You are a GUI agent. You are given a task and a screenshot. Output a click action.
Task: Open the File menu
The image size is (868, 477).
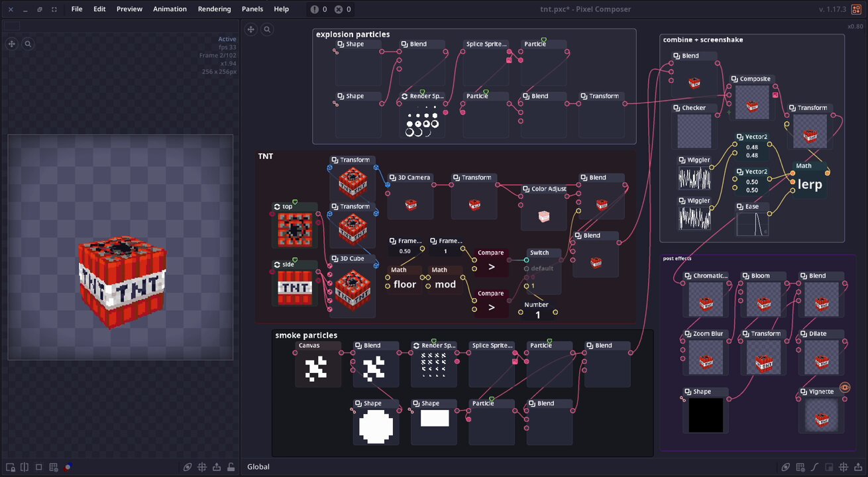(77, 9)
